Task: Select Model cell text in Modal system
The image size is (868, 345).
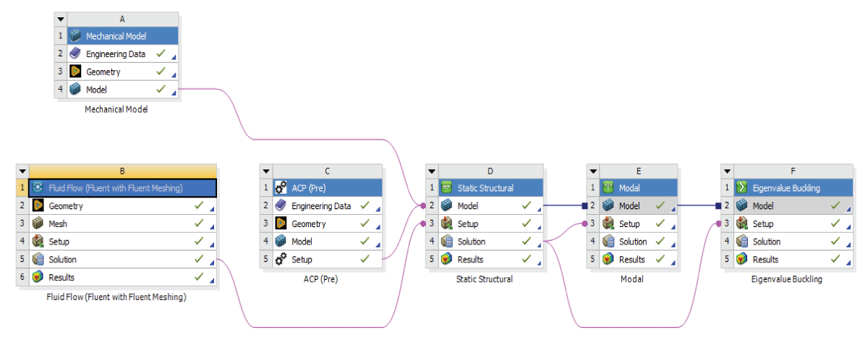Action: [x=629, y=206]
